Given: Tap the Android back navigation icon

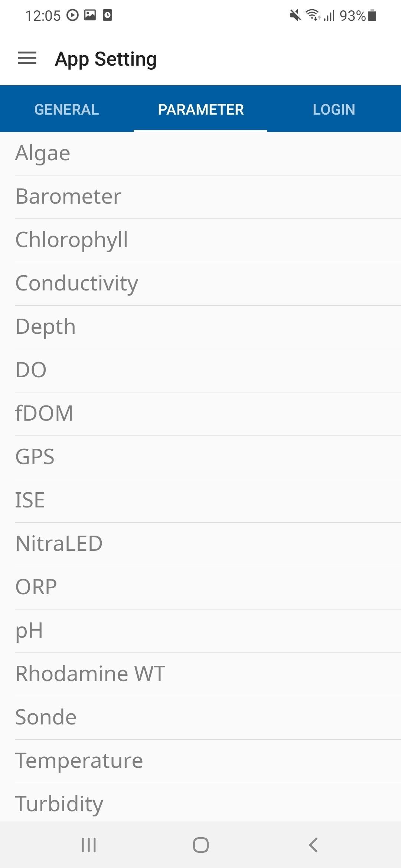Looking at the screenshot, I should (x=313, y=845).
